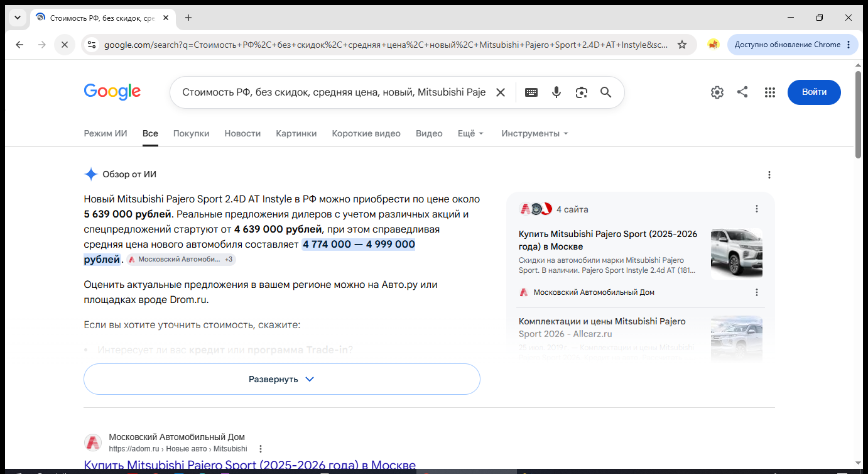
Task: Open options for 4 сайта panel
Action: point(757,209)
